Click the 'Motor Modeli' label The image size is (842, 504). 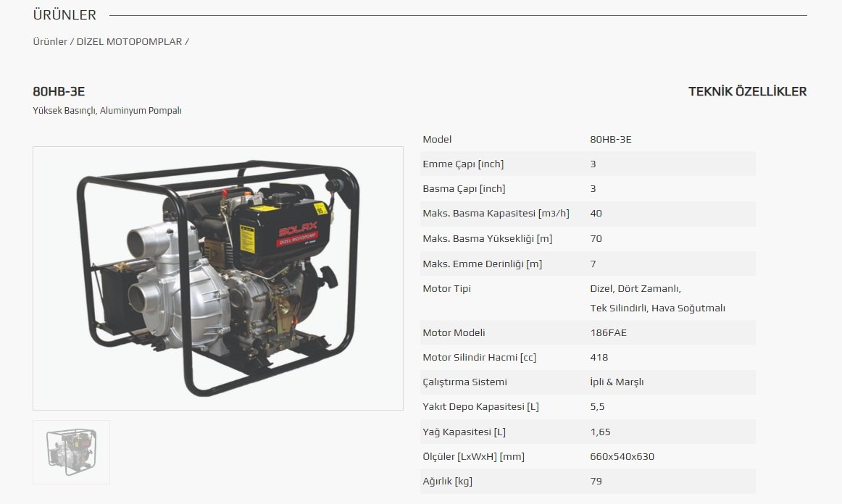pyautogui.click(x=454, y=332)
